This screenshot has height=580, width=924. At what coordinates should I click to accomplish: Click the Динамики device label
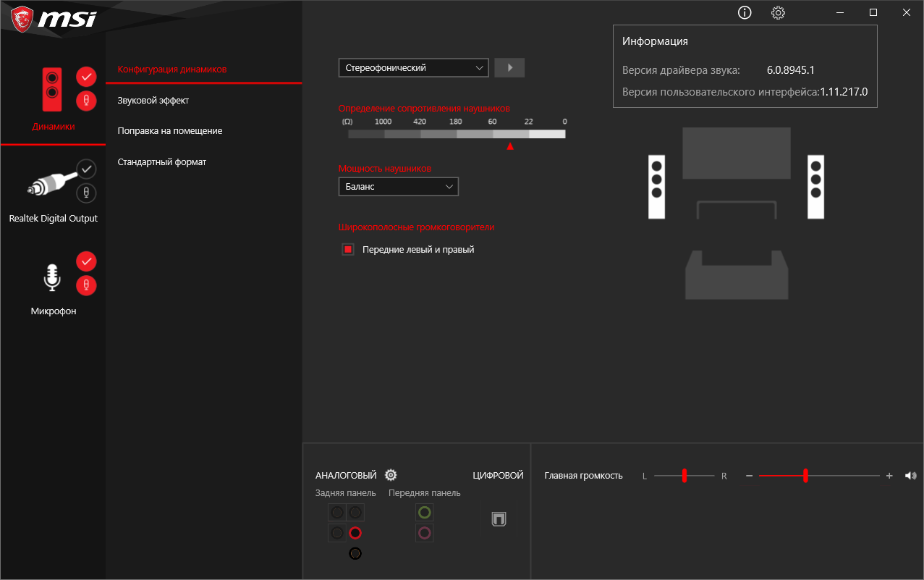tap(54, 127)
